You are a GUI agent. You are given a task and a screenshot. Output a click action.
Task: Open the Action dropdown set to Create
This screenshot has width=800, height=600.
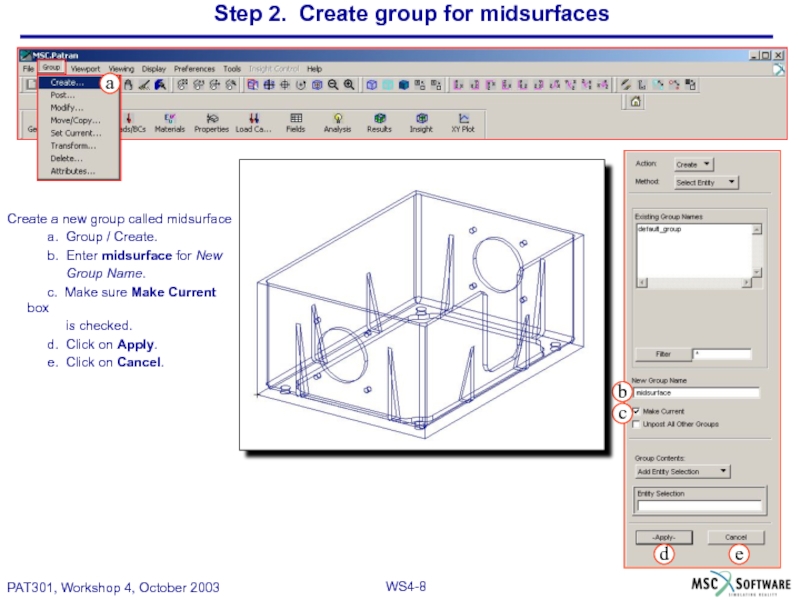pos(693,164)
